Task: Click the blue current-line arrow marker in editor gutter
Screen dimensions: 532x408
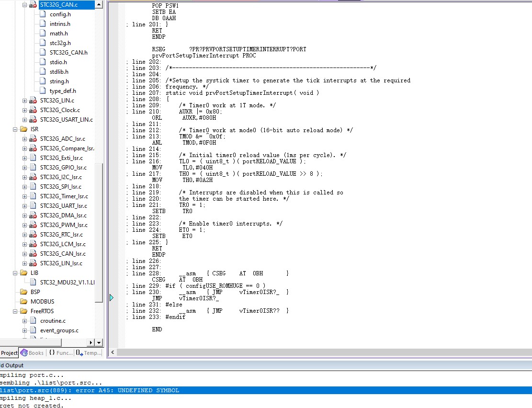Action: coord(111,298)
